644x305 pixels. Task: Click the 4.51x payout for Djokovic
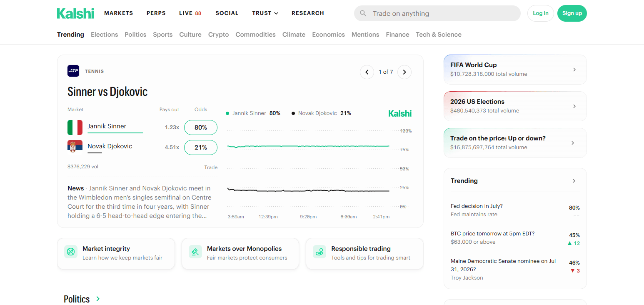172,147
